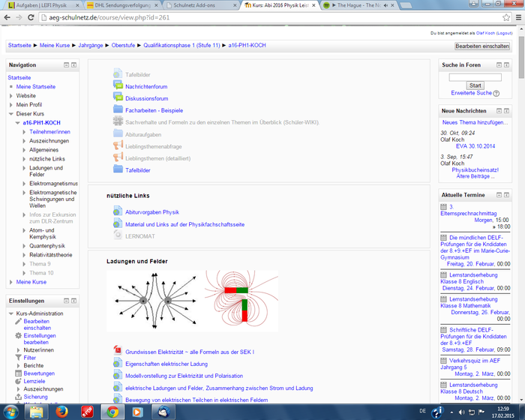The image size is (525, 420).
Task: Dock the Einstellungen block to the side
Action: point(73,301)
